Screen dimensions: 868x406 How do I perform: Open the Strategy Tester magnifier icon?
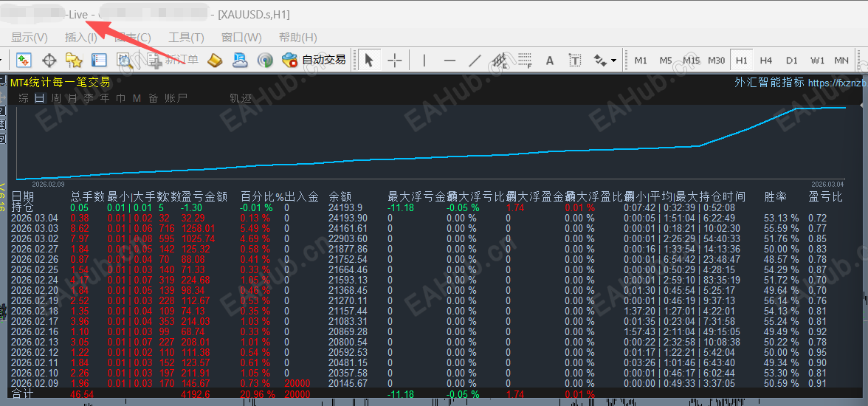123,60
